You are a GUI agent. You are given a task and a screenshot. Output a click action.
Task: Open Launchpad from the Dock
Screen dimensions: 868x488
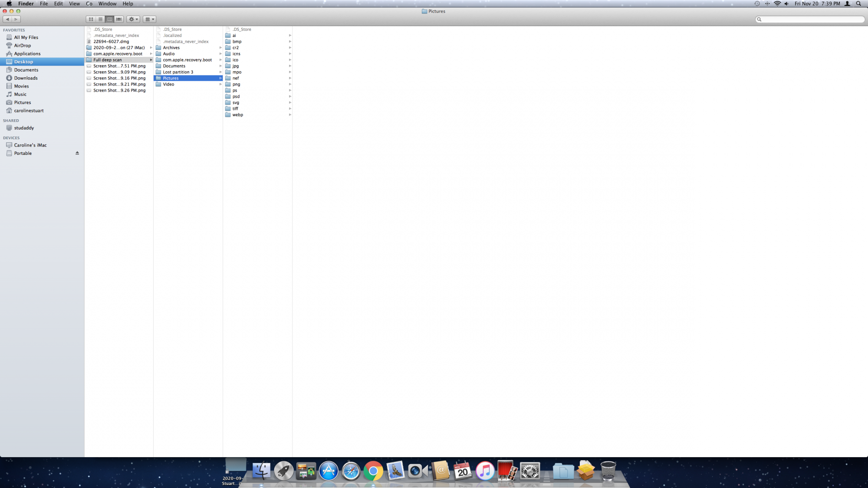pos(283,471)
